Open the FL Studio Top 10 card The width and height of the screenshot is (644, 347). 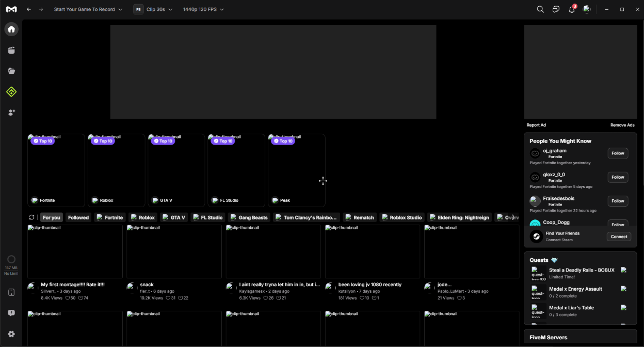tap(236, 170)
